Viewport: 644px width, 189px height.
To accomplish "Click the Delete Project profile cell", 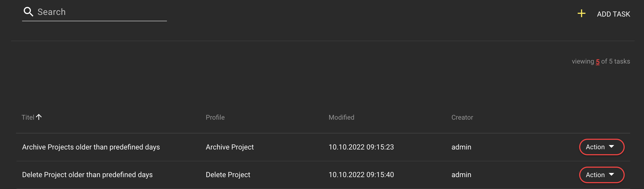I will (x=228, y=175).
